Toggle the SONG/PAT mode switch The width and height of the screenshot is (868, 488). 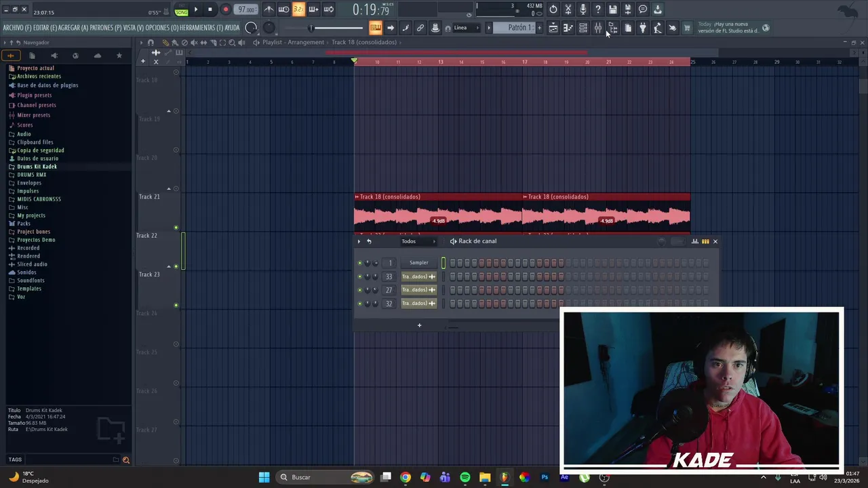(x=181, y=10)
